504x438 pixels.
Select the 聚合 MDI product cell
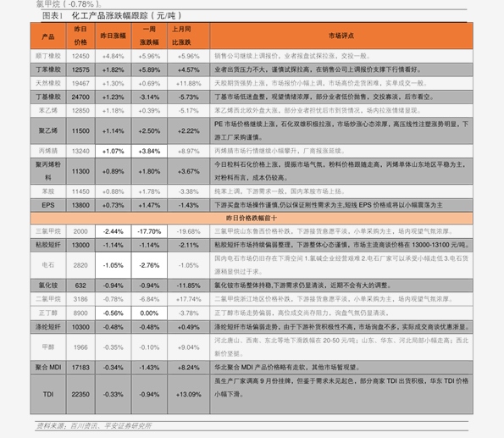[48, 367]
